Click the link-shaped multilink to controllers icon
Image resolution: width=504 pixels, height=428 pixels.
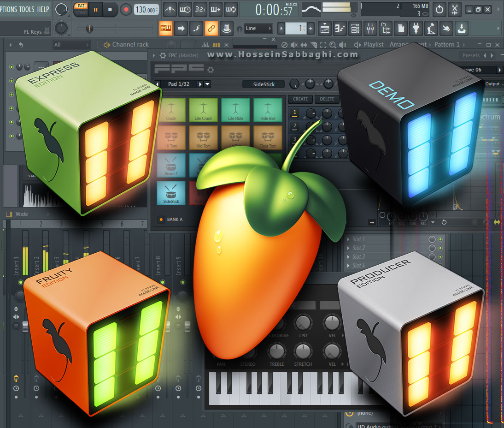(x=211, y=29)
